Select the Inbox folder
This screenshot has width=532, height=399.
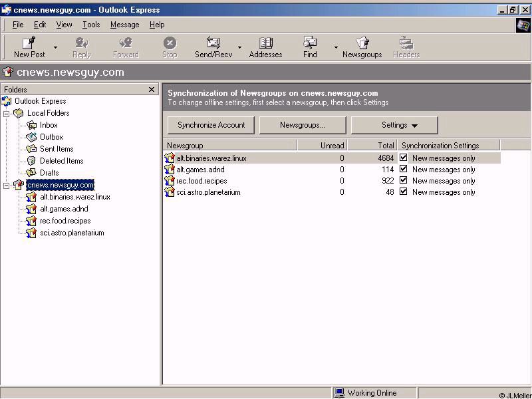[49, 125]
